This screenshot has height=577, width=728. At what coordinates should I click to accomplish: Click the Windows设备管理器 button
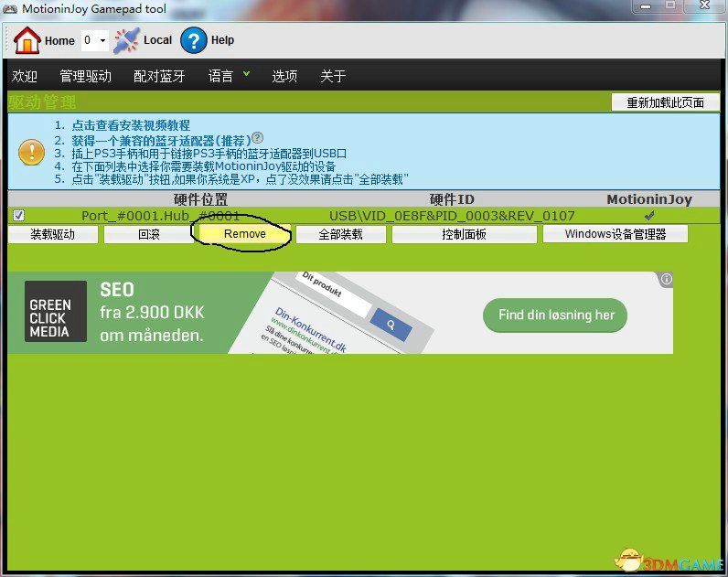click(616, 234)
